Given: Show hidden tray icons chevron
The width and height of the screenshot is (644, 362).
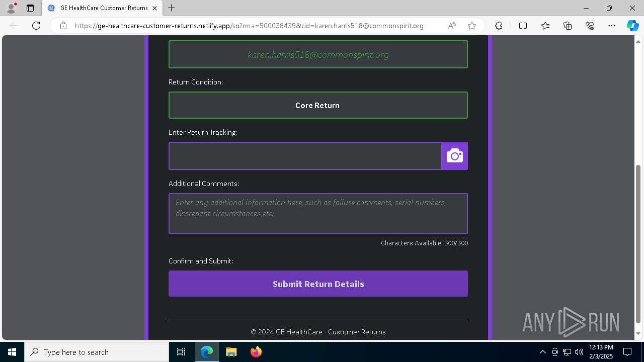Looking at the screenshot, I should click(x=542, y=352).
